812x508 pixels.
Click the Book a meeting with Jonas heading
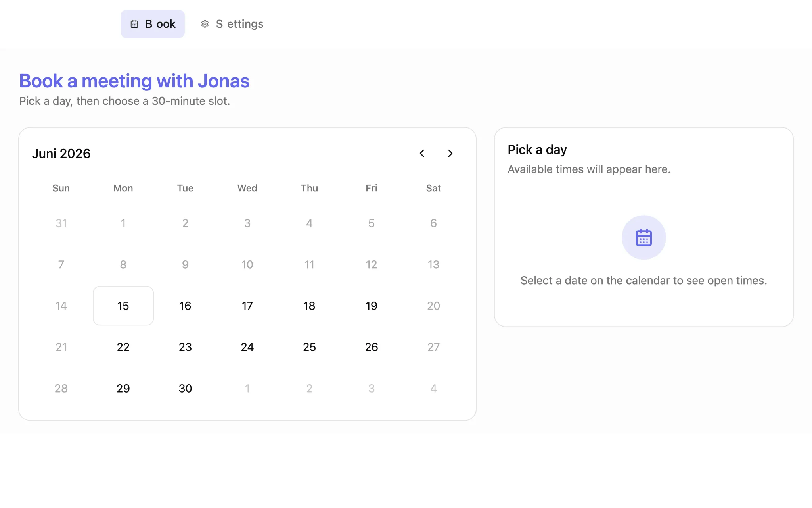point(134,81)
